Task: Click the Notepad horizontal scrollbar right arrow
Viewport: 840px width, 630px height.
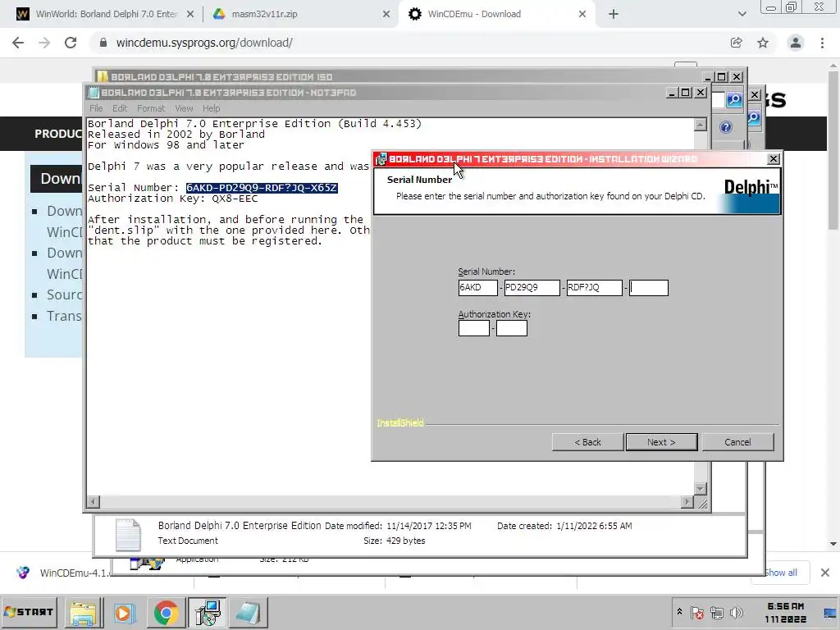Action: tap(687, 501)
